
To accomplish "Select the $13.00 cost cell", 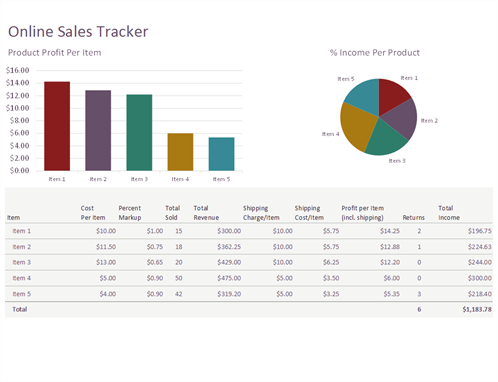I will point(106,262).
